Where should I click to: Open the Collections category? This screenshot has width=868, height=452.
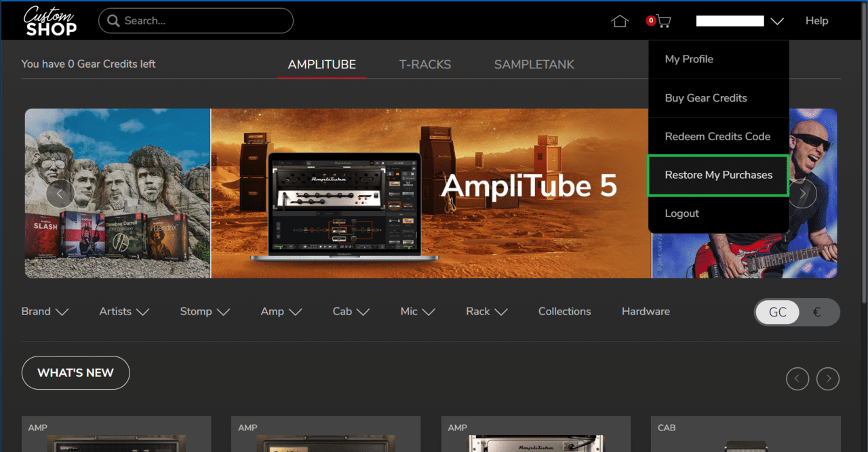pyautogui.click(x=565, y=312)
